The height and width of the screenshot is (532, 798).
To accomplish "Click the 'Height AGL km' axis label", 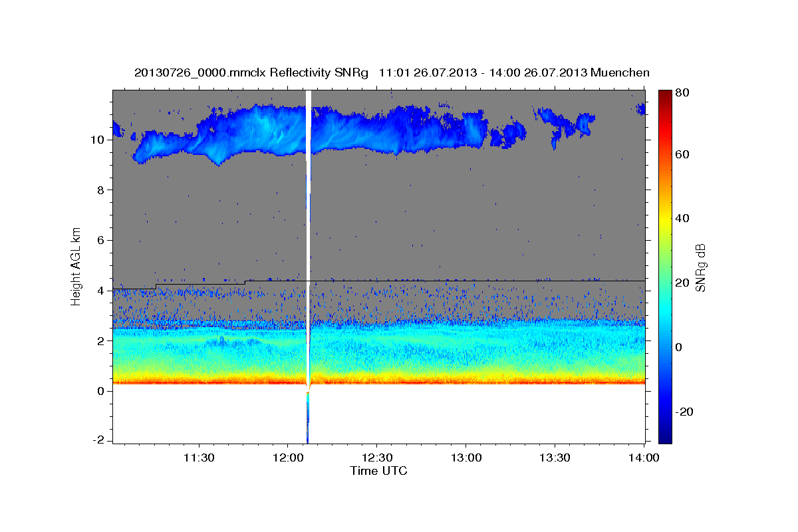I will (76, 266).
